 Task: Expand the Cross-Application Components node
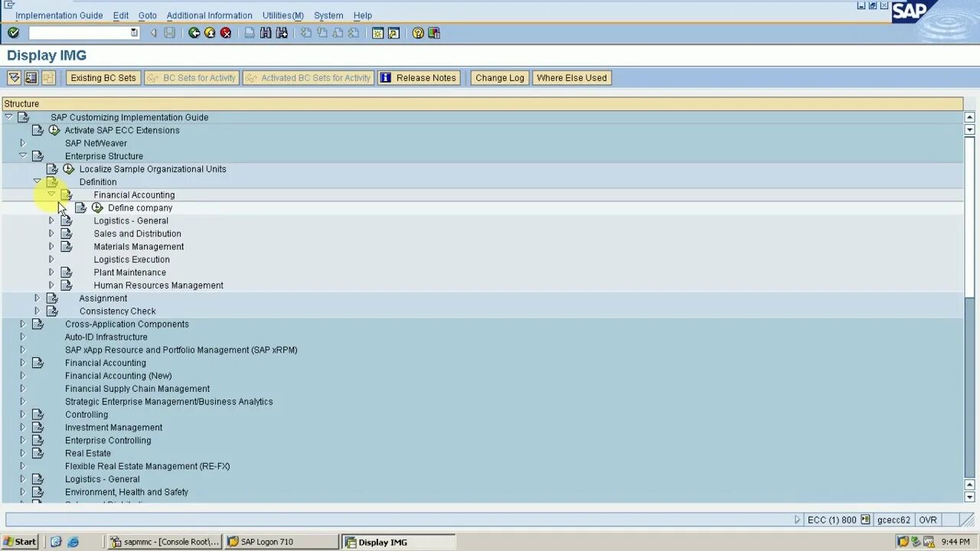[22, 324]
